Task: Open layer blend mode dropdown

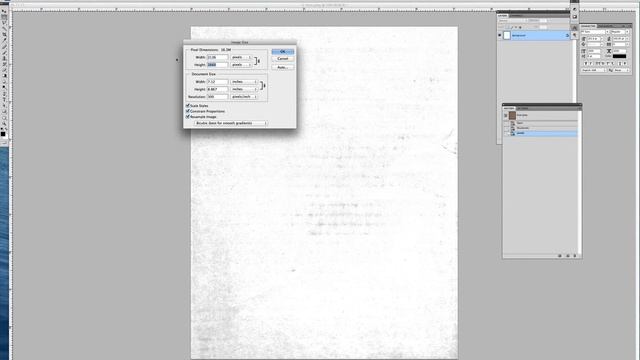Action: (x=512, y=20)
